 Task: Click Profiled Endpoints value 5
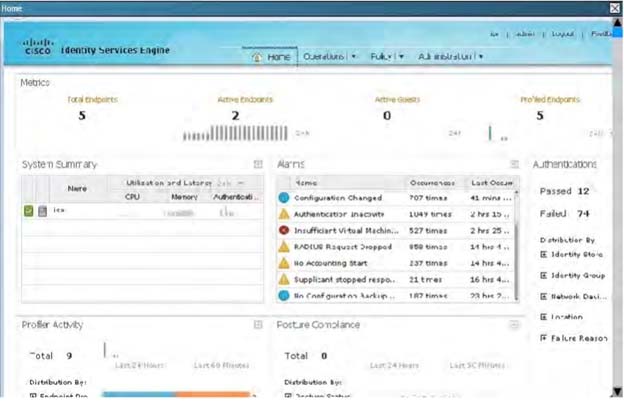540,116
